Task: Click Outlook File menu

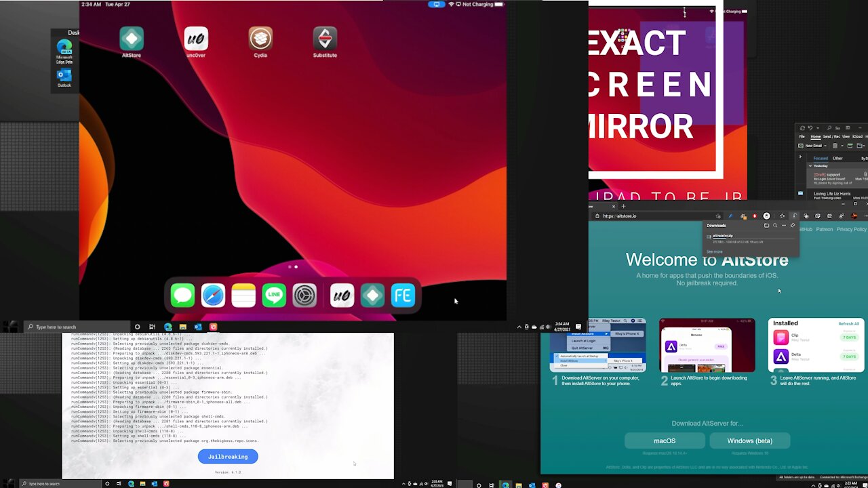Action: (x=802, y=137)
